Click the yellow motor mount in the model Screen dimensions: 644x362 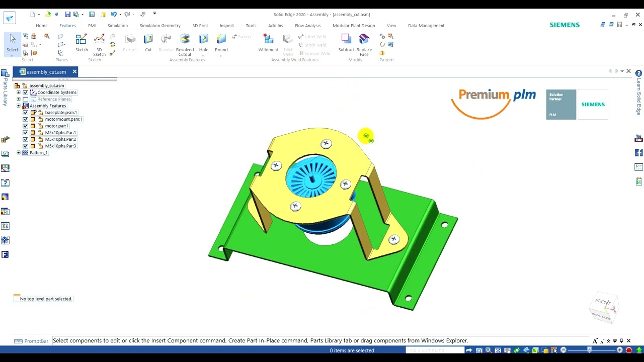(x=322, y=211)
